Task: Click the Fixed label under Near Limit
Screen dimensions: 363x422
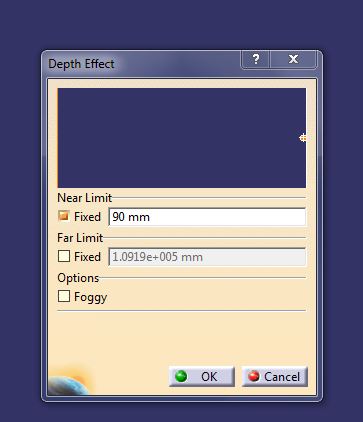Action: click(87, 217)
